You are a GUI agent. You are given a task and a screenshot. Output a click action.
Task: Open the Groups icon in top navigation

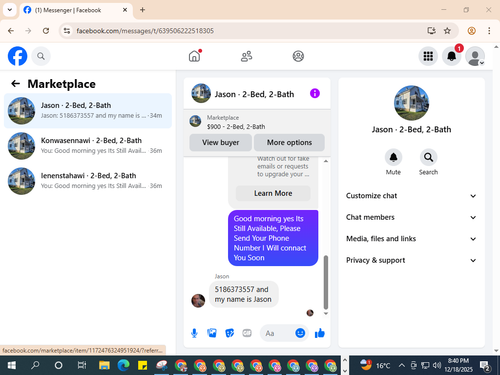[298, 56]
